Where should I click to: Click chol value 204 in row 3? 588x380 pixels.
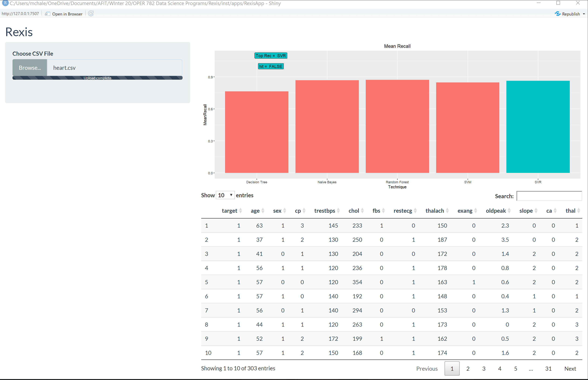(x=357, y=254)
